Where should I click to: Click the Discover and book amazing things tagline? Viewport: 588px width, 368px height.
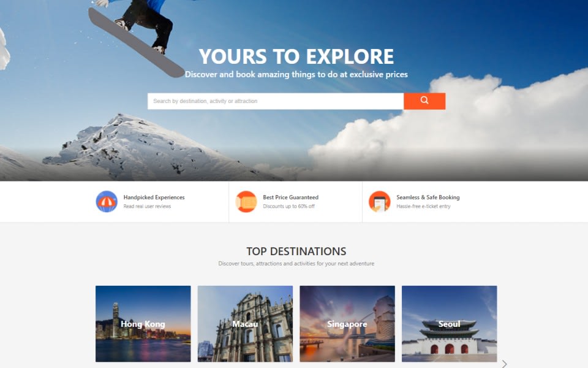(296, 74)
